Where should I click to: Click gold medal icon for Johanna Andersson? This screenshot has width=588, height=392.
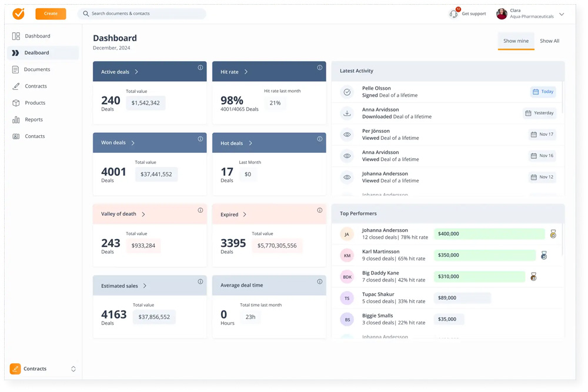[553, 234]
